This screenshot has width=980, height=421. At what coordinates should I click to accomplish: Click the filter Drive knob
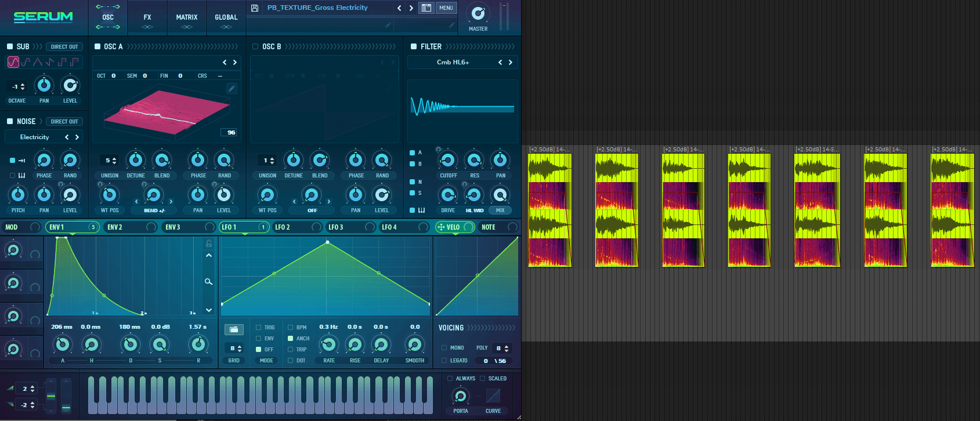coord(447,195)
